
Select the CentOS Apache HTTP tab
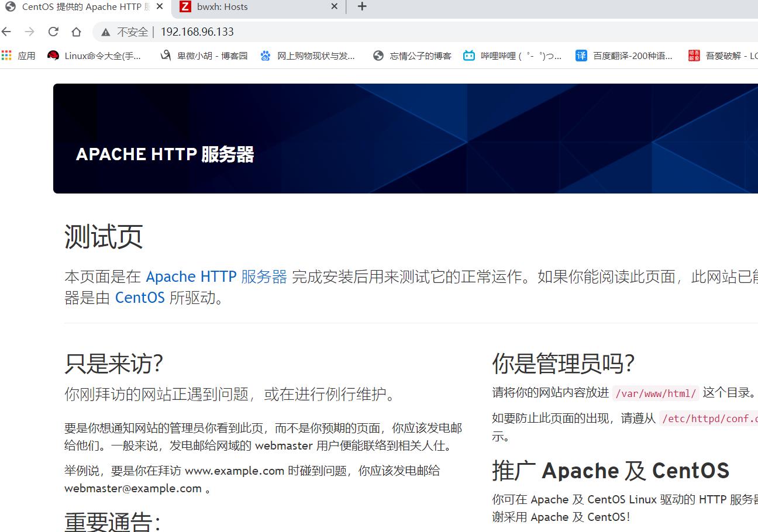(x=85, y=7)
